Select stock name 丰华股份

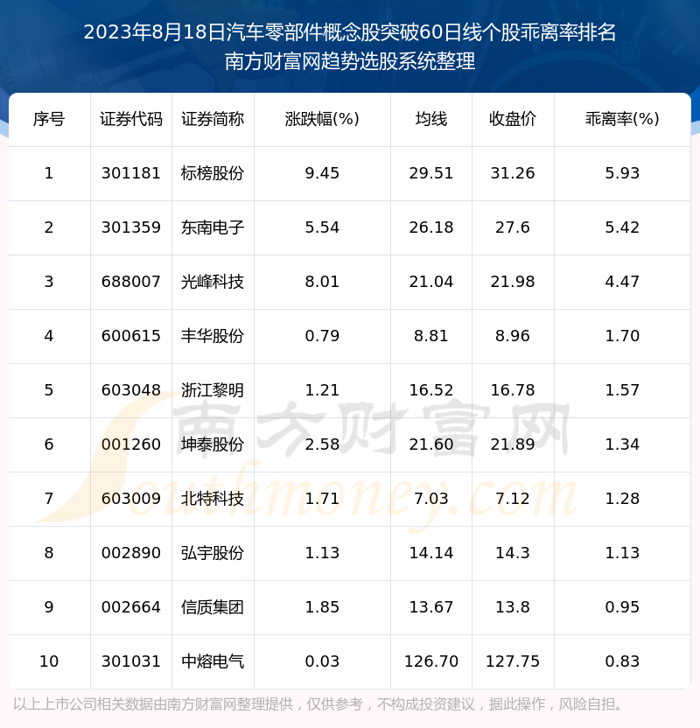pos(213,336)
